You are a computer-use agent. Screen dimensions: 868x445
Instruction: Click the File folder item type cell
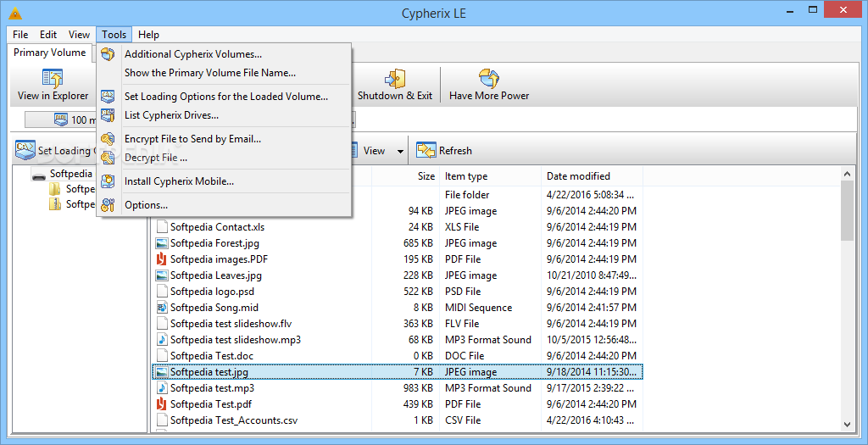[x=467, y=195]
